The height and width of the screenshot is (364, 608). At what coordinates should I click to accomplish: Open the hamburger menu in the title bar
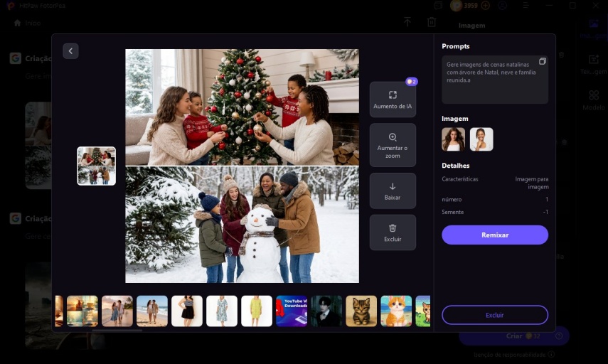526,6
